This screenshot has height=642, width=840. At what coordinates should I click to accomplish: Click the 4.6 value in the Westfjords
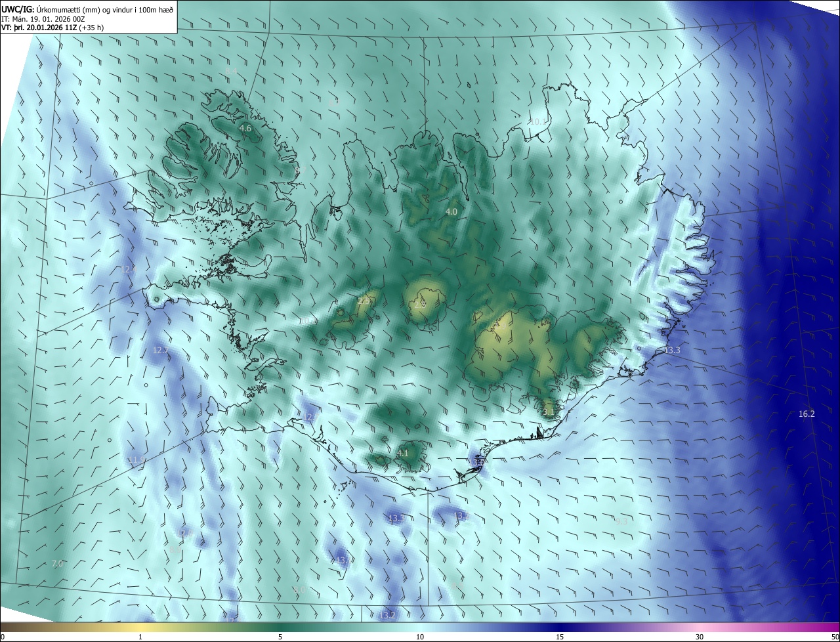pyautogui.click(x=245, y=129)
